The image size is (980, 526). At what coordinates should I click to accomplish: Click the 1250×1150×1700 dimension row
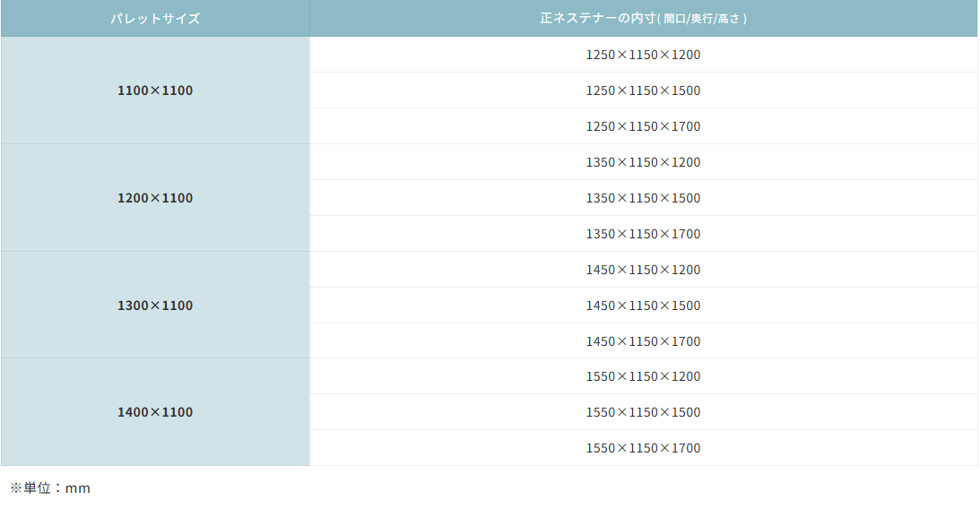pos(643,126)
